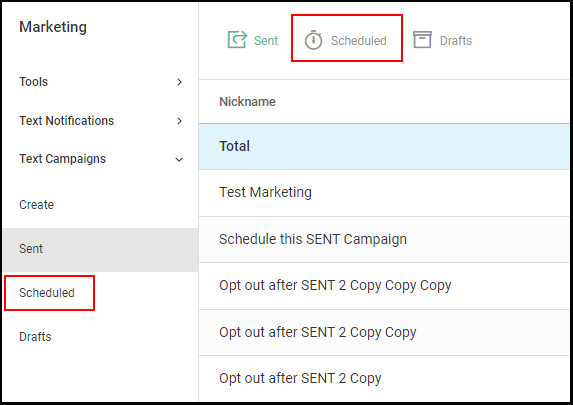Expand the Tools menu chevron
Viewport: 573px width, 405px height.
pyautogui.click(x=179, y=82)
